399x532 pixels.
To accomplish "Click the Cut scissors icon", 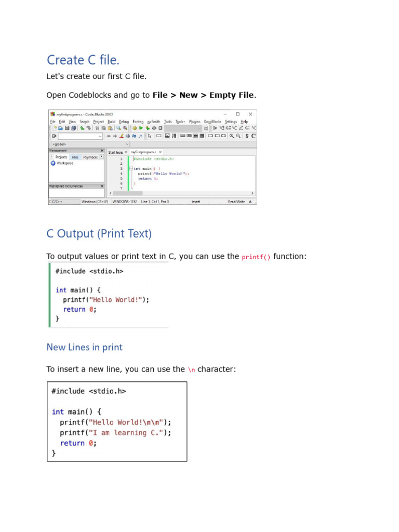I will [x=97, y=128].
